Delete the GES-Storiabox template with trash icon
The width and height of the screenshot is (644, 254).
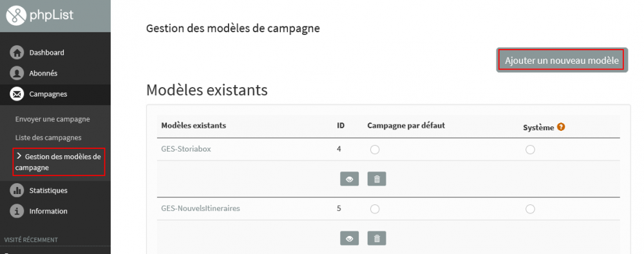click(377, 179)
